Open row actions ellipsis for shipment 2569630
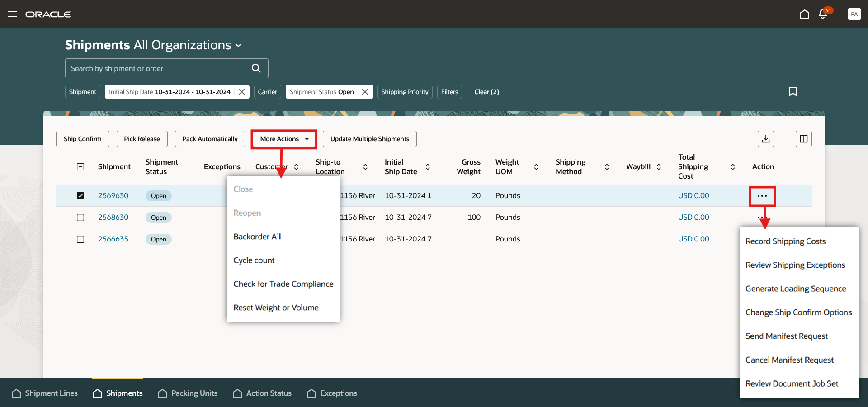 pos(762,196)
